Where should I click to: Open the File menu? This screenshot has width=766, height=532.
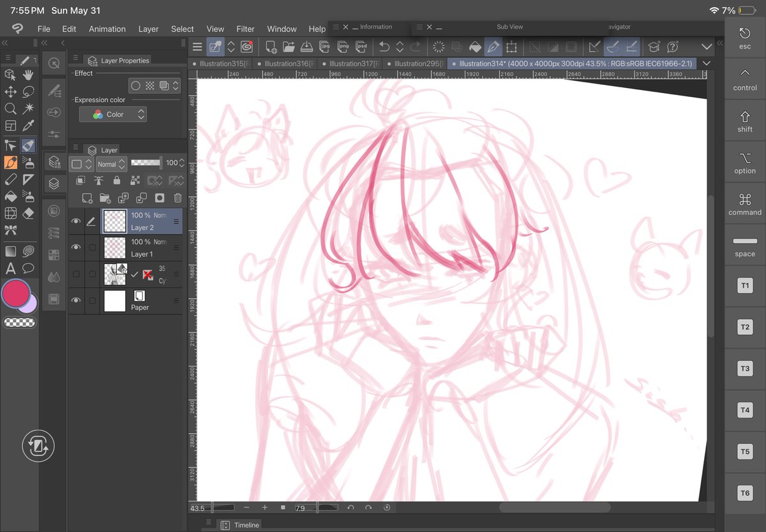pyautogui.click(x=43, y=29)
